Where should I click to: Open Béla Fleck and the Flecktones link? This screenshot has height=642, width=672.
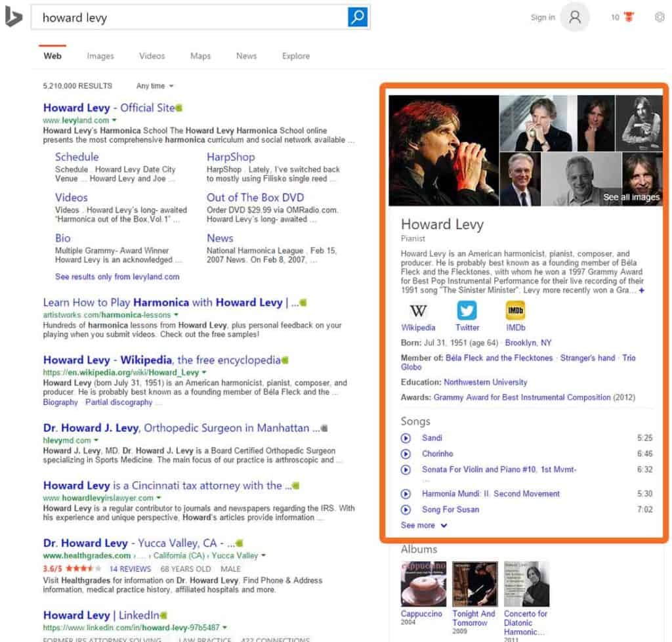click(499, 358)
